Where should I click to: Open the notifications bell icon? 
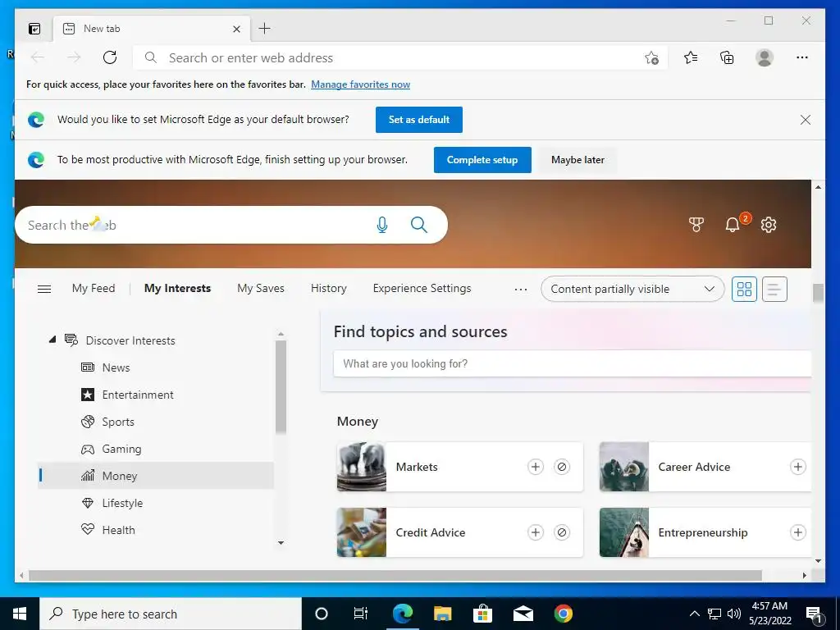pyautogui.click(x=733, y=225)
